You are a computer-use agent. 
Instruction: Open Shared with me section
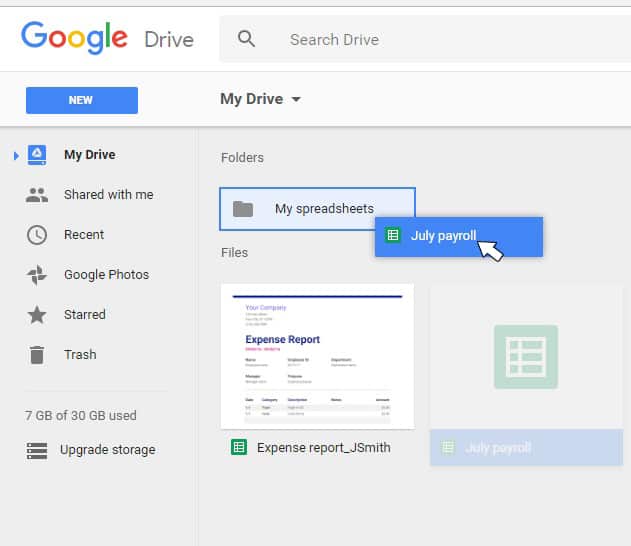tap(108, 195)
